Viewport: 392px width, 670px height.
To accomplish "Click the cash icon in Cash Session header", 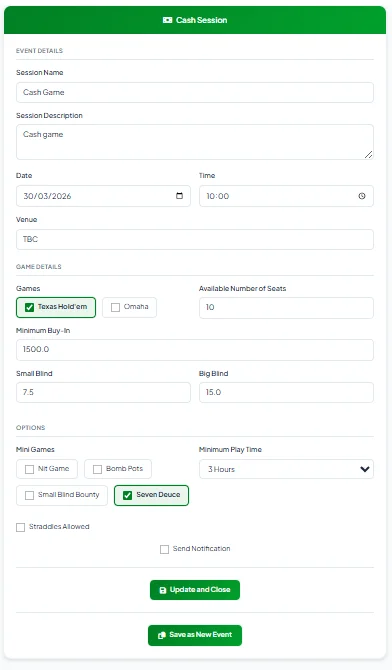I will (x=168, y=20).
